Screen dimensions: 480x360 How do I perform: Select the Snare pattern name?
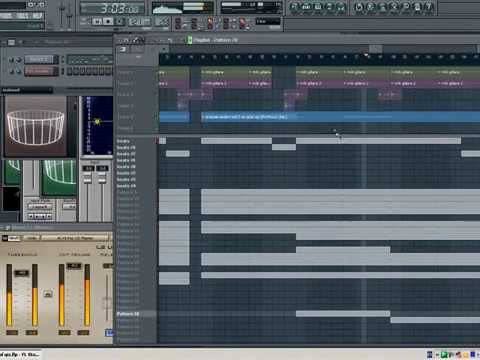123,141
